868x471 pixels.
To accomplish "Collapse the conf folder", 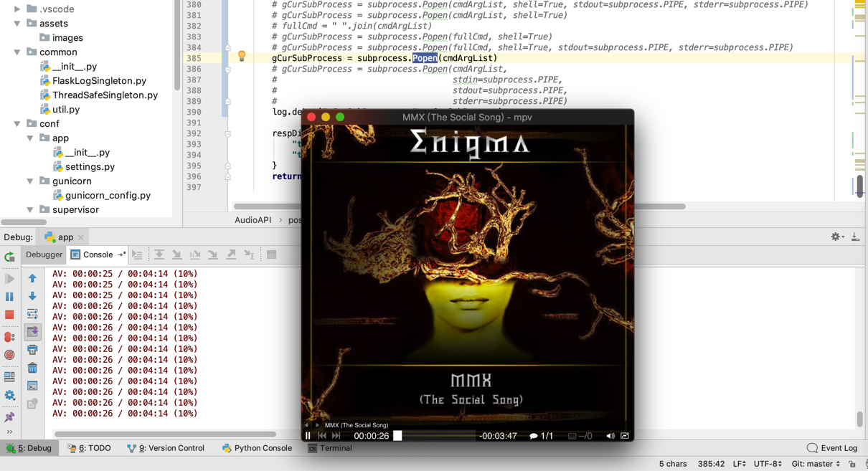I will pyautogui.click(x=17, y=124).
